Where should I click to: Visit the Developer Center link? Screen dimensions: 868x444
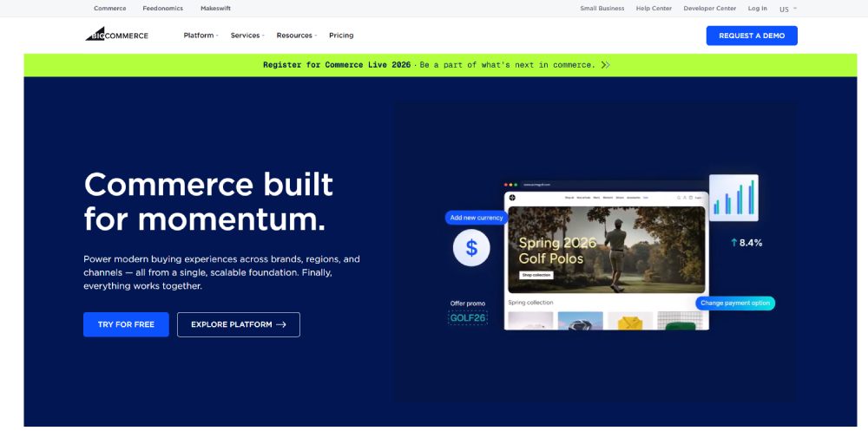tap(709, 9)
